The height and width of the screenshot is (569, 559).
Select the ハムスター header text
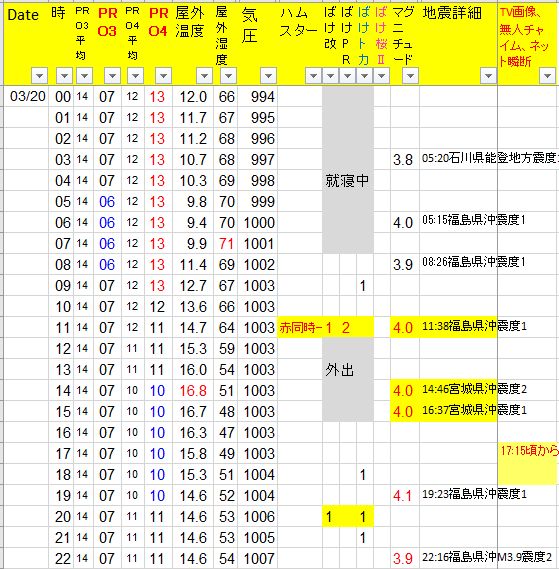tap(299, 22)
